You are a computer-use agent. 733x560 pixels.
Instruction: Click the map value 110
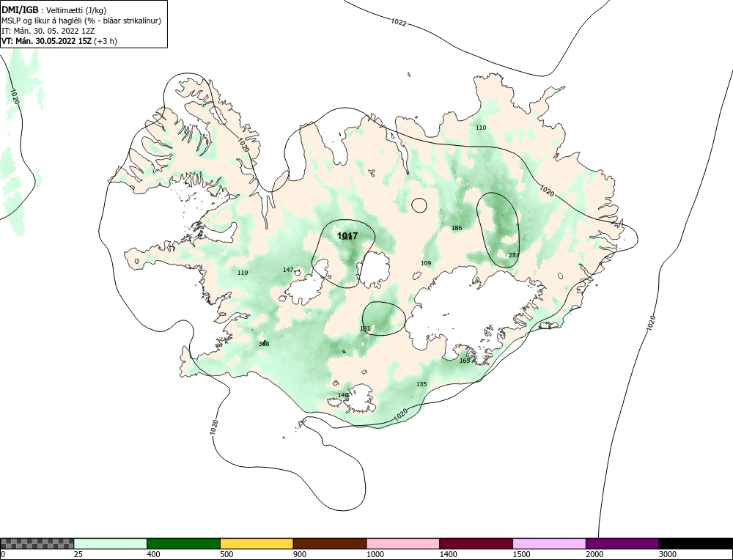point(481,128)
